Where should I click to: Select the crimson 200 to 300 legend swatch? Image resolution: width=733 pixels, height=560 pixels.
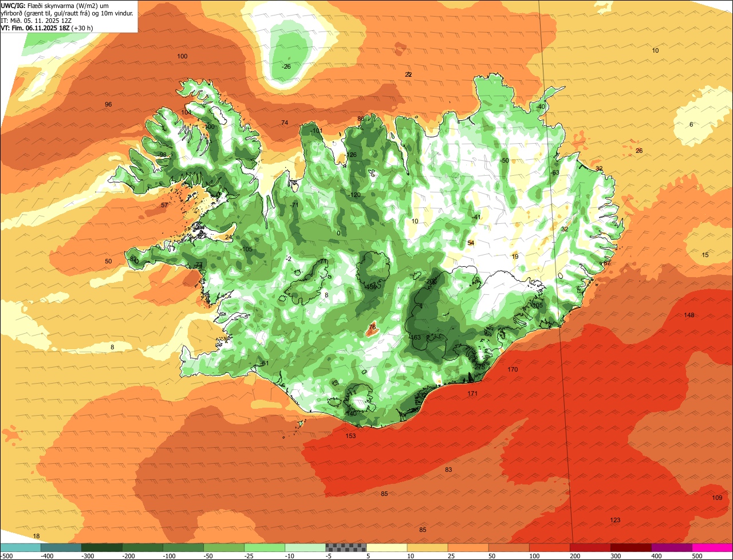pos(590,547)
